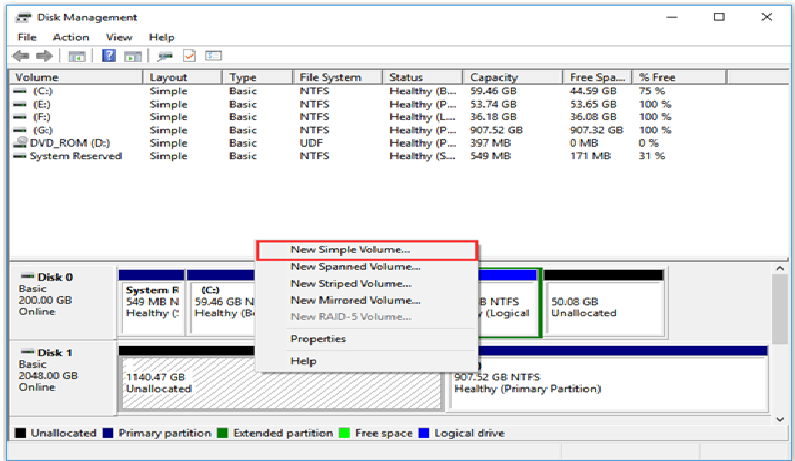795x461 pixels.
Task: Select the 1140.47 GB Unallocated region
Action: pyautogui.click(x=282, y=383)
